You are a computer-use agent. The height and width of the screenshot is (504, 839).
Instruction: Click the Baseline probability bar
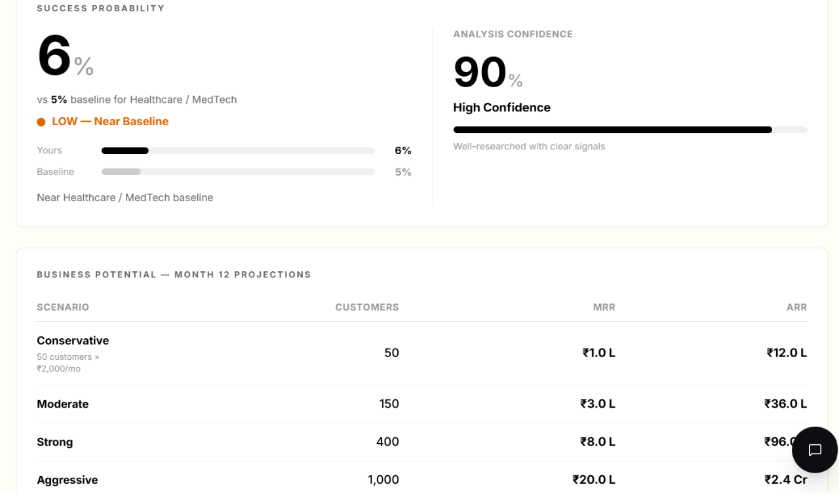click(237, 172)
